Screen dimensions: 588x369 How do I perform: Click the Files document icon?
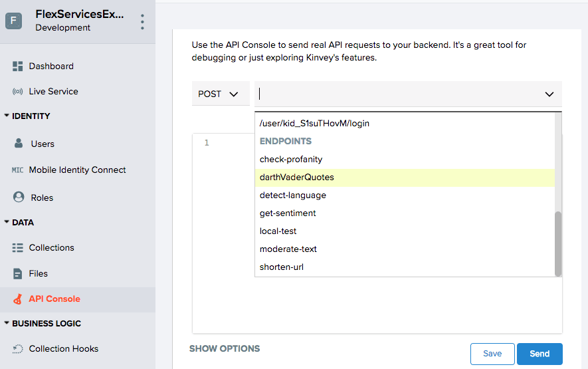(x=18, y=273)
